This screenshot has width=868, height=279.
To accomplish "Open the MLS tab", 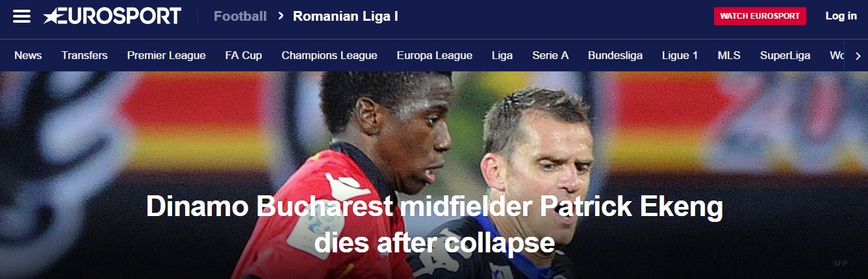I will pyautogui.click(x=729, y=56).
